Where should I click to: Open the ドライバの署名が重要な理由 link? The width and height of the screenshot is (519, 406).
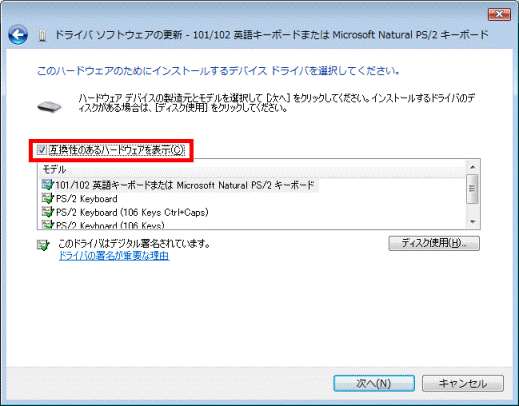tap(114, 256)
